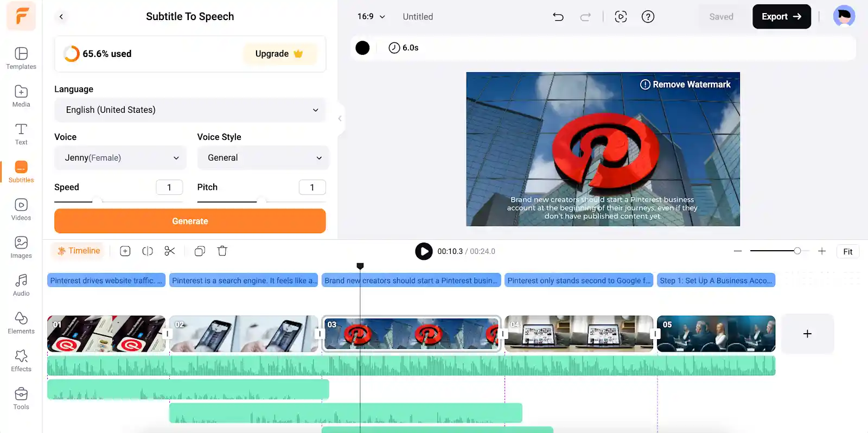
Task: Click the black background color swatch
Action: [362, 48]
